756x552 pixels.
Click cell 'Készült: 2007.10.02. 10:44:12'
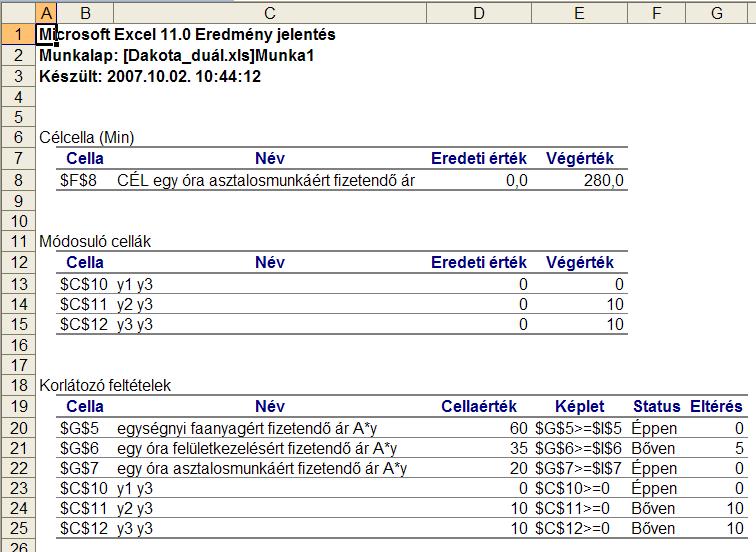pyautogui.click(x=150, y=76)
